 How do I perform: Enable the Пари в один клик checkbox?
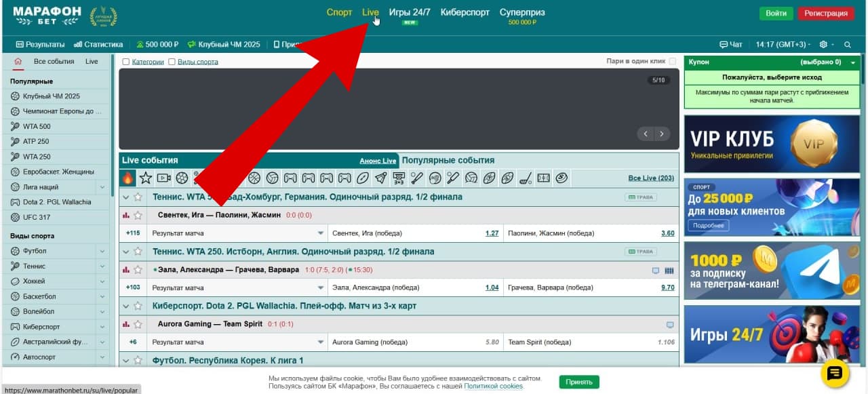[x=673, y=62]
